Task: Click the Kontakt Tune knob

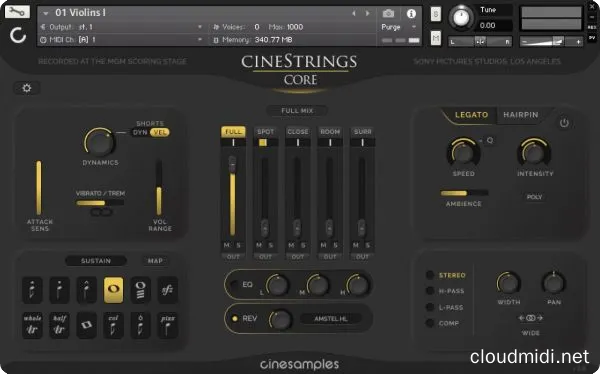Action: 461,17
